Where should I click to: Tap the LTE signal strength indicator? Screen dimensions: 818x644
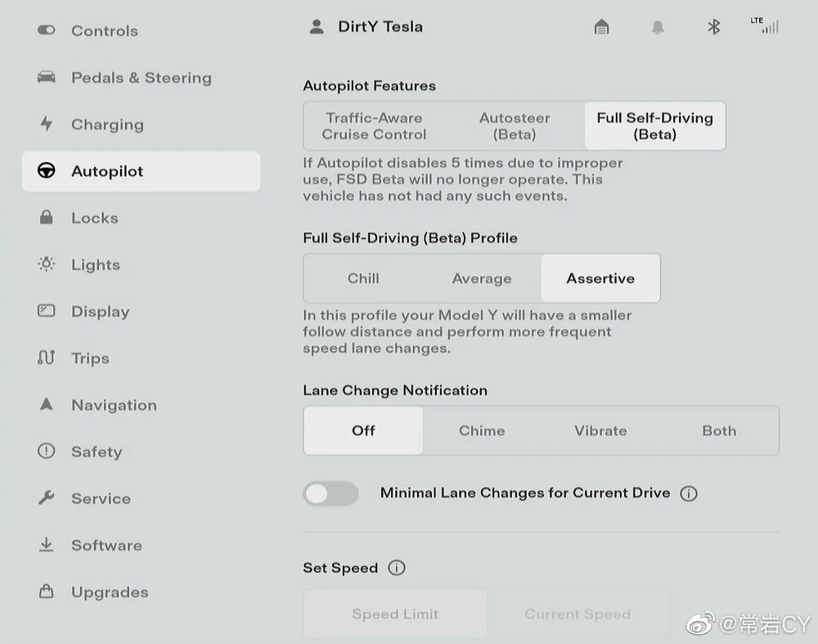click(765, 25)
